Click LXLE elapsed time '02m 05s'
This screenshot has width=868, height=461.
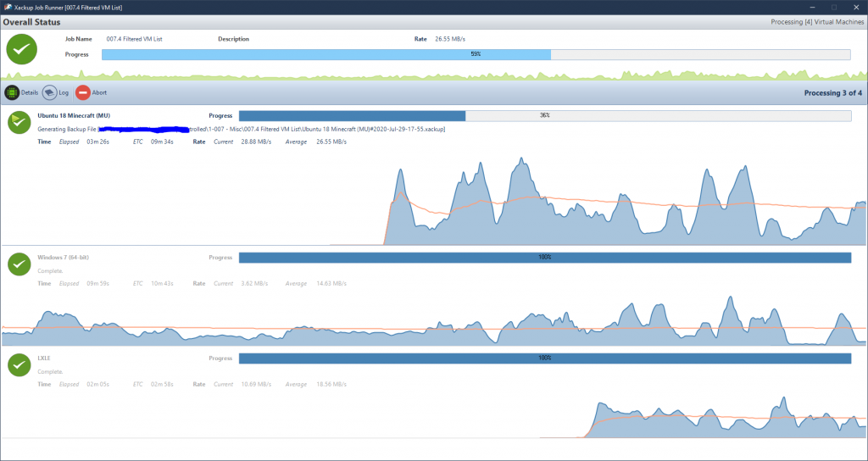[x=97, y=384]
